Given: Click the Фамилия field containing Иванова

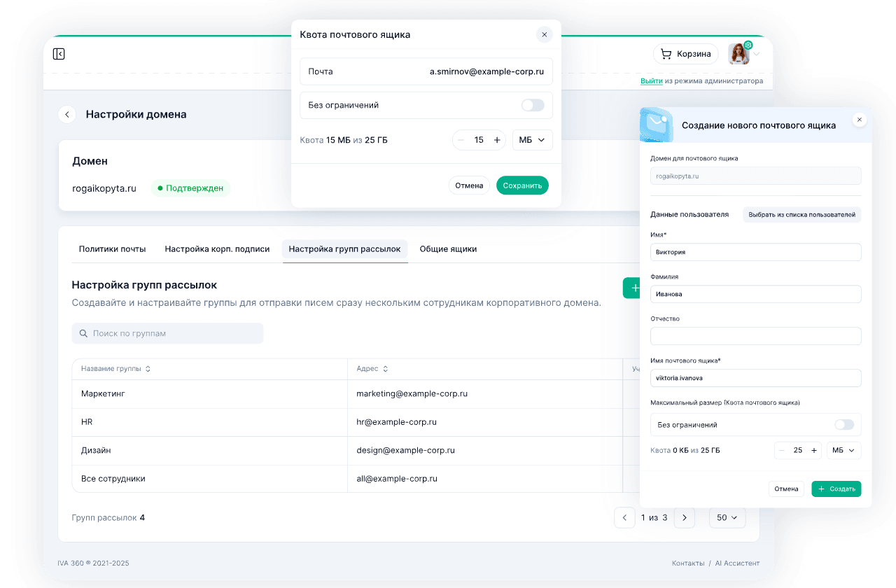Looking at the screenshot, I should click(756, 294).
